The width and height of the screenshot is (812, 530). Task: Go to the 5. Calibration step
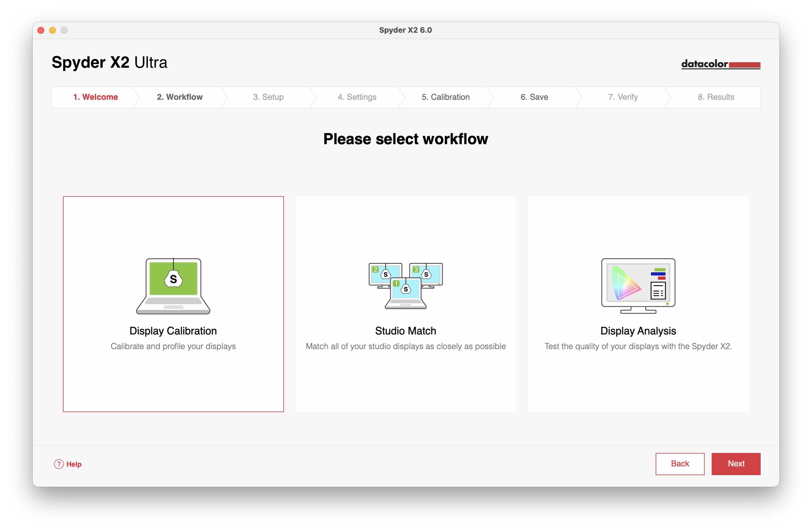[x=446, y=97]
